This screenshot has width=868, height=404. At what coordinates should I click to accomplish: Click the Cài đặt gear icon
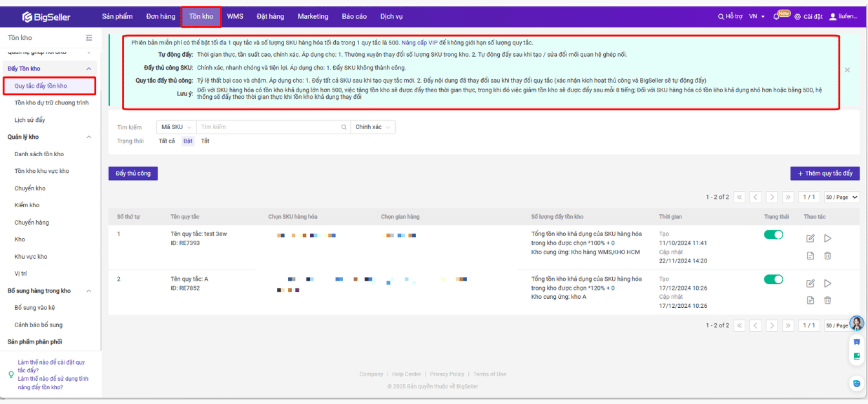(x=798, y=17)
